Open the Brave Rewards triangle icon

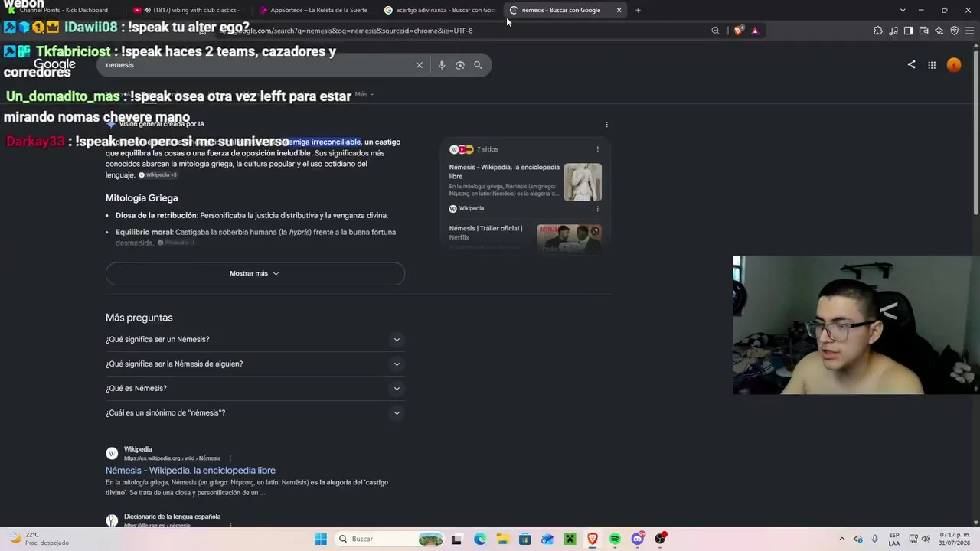(x=755, y=31)
